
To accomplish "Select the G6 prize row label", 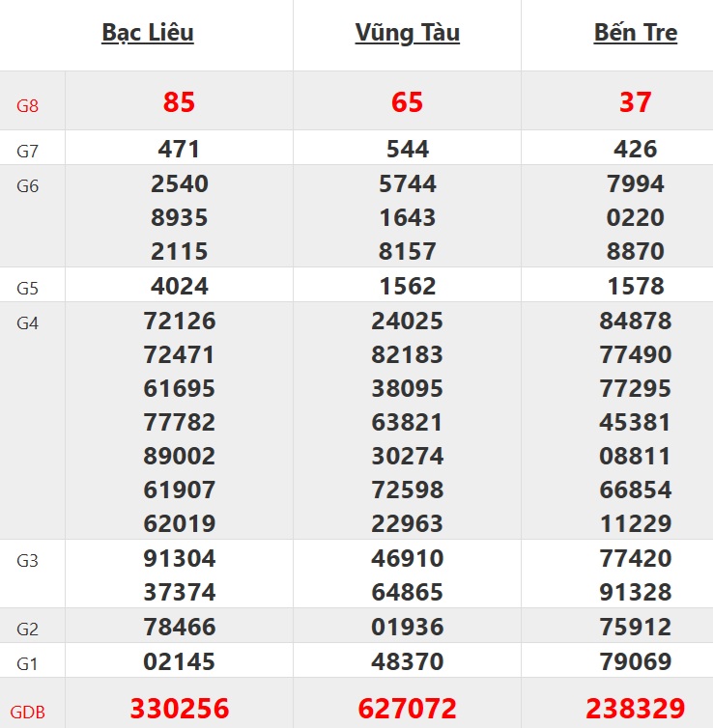I will 27,186.
